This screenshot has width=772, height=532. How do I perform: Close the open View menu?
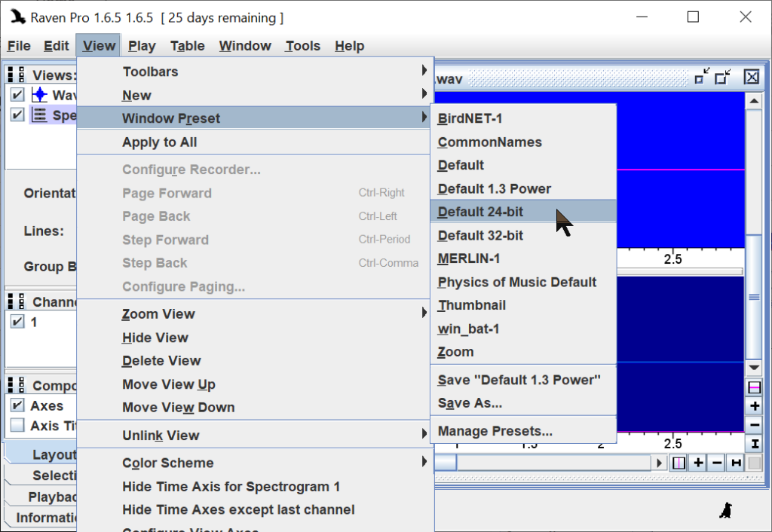[x=99, y=46]
